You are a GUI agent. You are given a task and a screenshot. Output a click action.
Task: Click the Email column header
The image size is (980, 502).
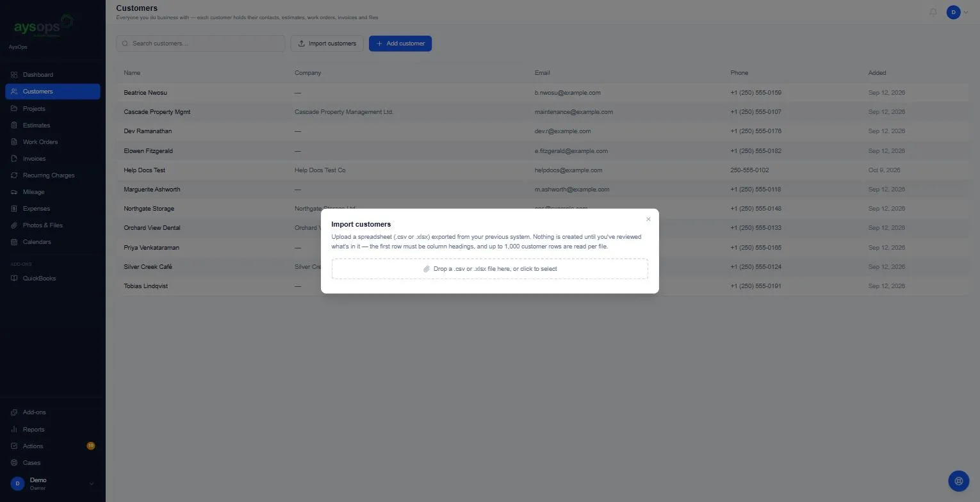tap(543, 73)
